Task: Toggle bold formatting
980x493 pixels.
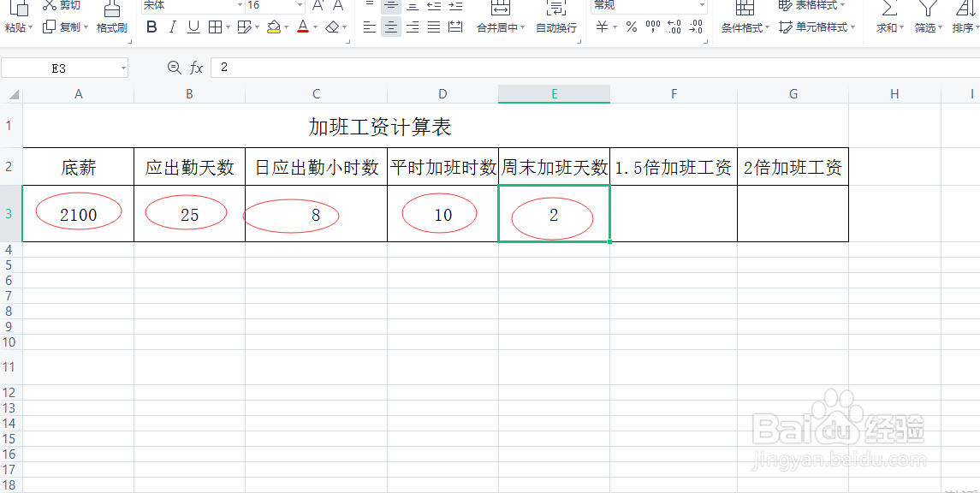Action: pos(152,27)
